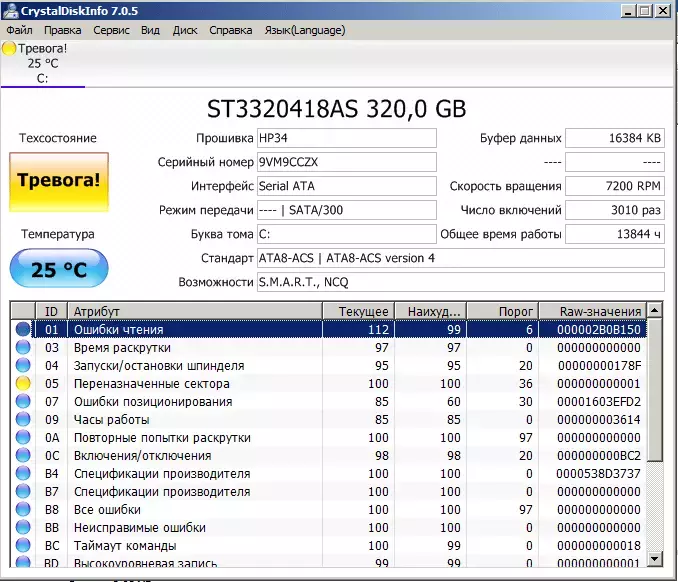Open the Правка menu
This screenshot has height=582, width=678.
[x=62, y=30]
